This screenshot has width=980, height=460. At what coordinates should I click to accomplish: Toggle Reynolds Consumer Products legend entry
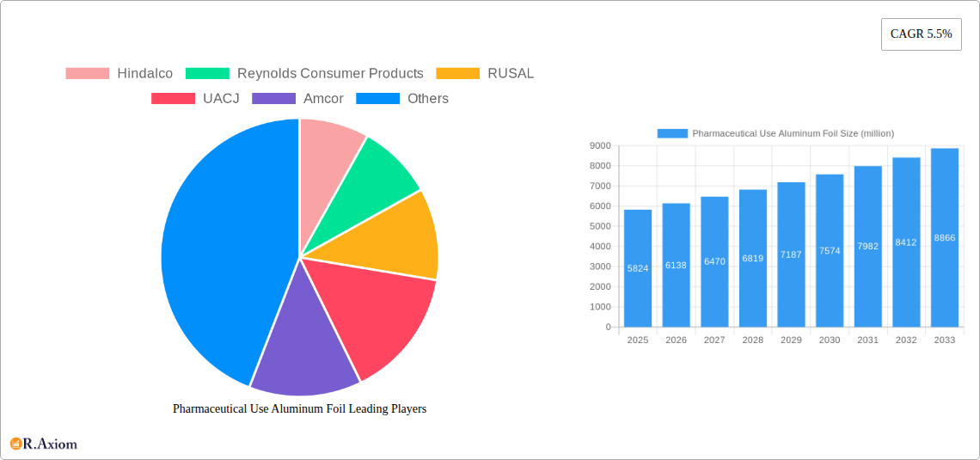[x=304, y=74]
